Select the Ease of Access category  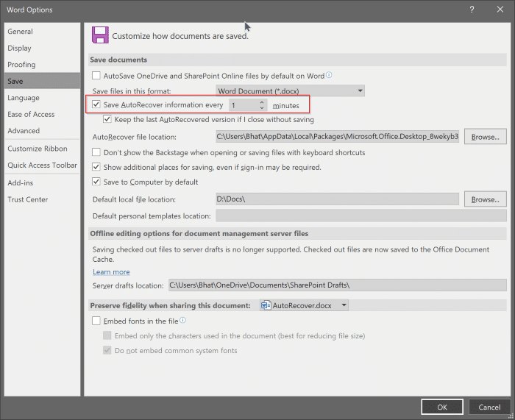(x=42, y=114)
